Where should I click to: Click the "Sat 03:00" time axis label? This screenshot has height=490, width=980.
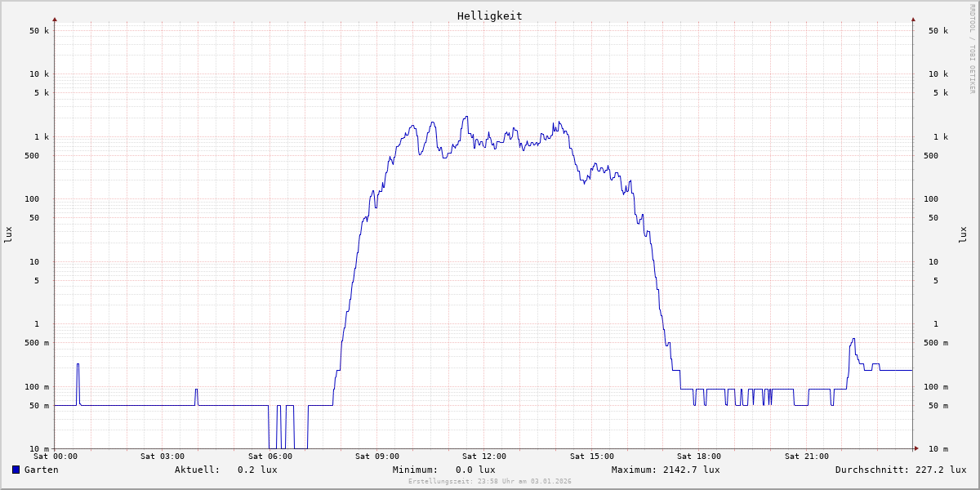pyautogui.click(x=163, y=457)
